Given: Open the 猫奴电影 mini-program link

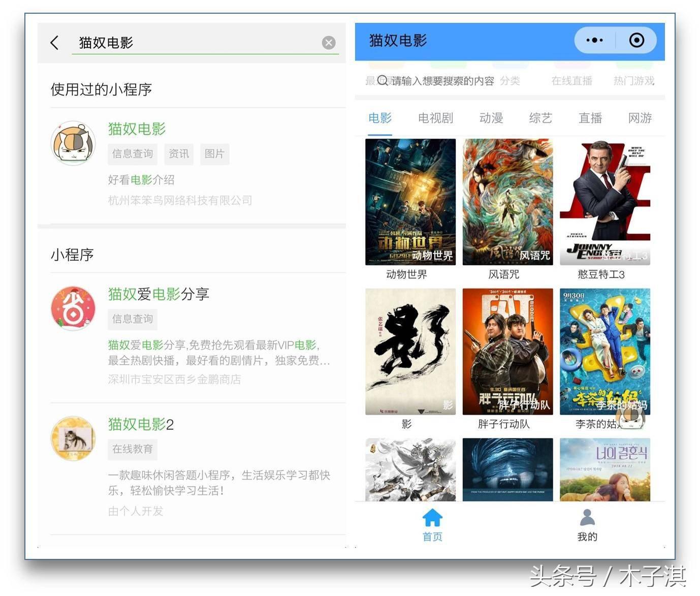Looking at the screenshot, I should [136, 129].
